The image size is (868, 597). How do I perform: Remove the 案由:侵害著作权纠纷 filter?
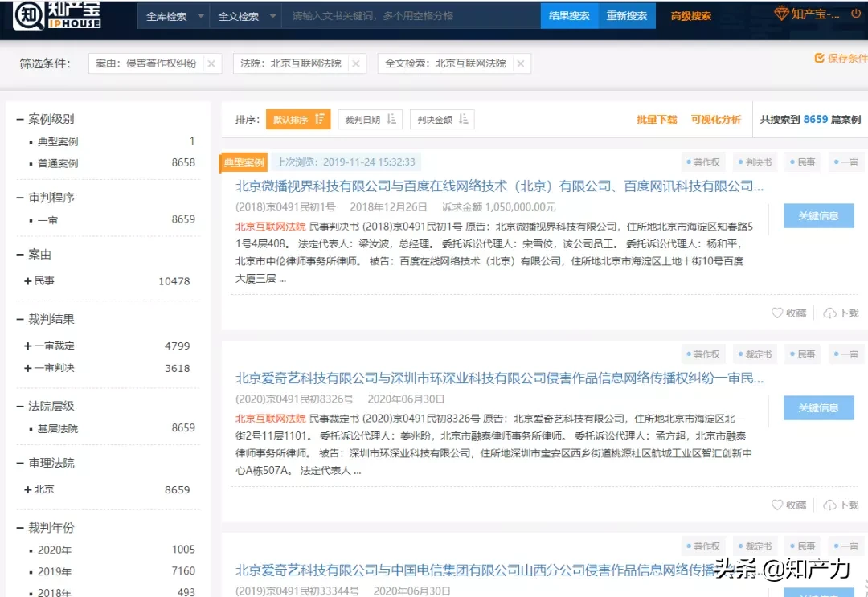[211, 63]
